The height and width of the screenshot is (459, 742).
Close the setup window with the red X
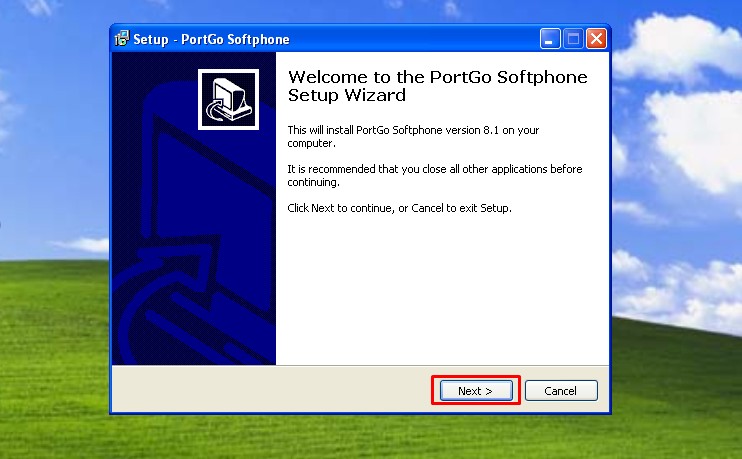[596, 39]
